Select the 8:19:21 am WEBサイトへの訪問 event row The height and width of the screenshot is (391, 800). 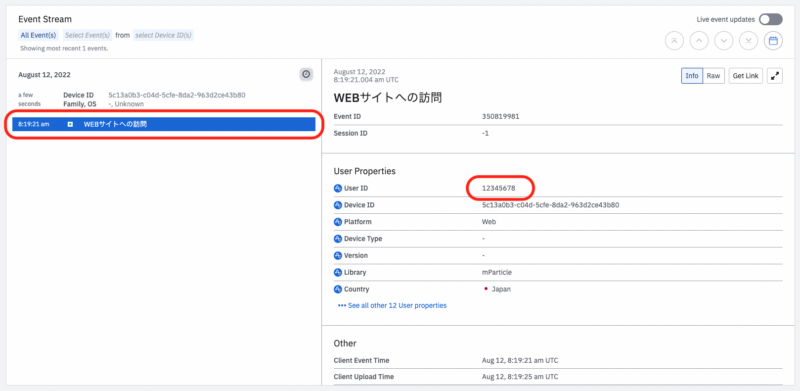164,124
